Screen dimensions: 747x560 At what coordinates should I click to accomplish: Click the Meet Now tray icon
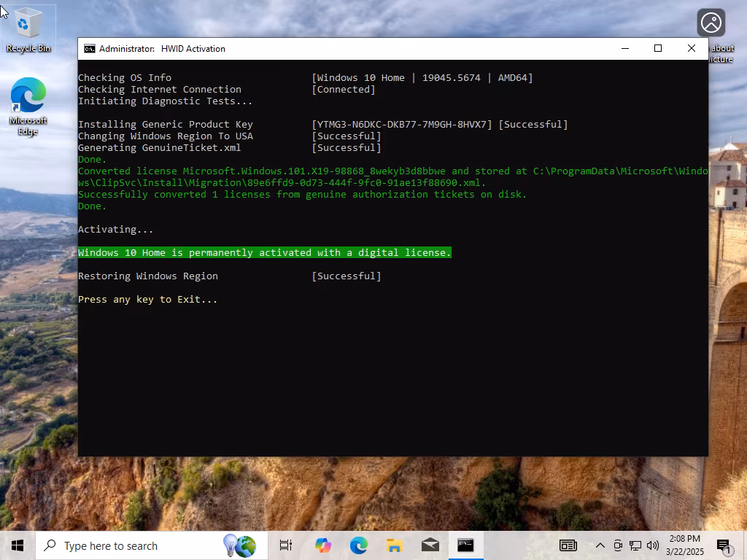point(618,545)
